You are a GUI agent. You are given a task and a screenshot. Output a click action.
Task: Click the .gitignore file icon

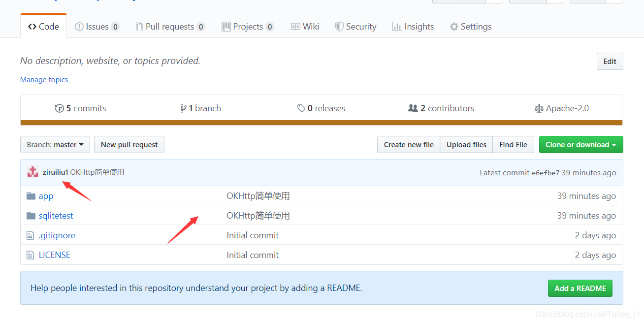(x=31, y=235)
